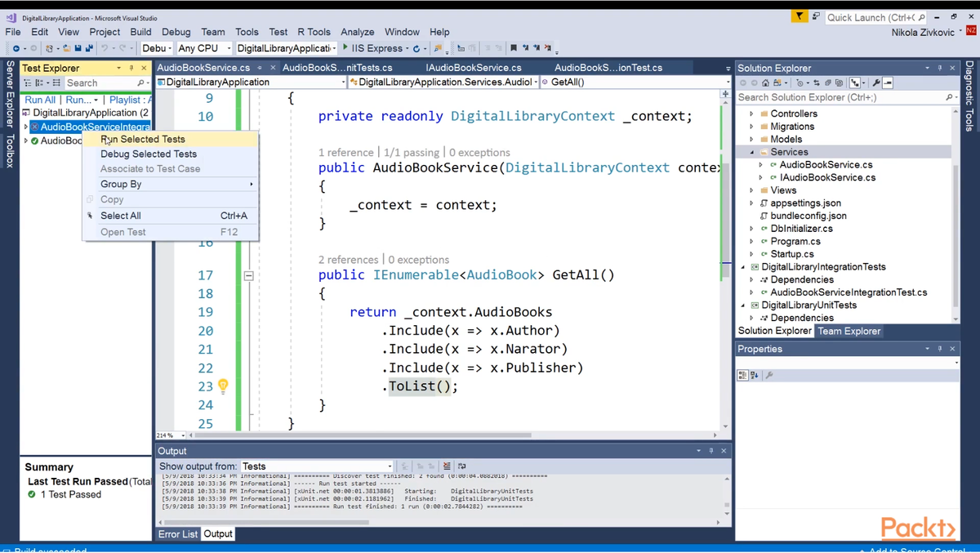Click the 1/1 passing CodeLens link

tap(412, 153)
